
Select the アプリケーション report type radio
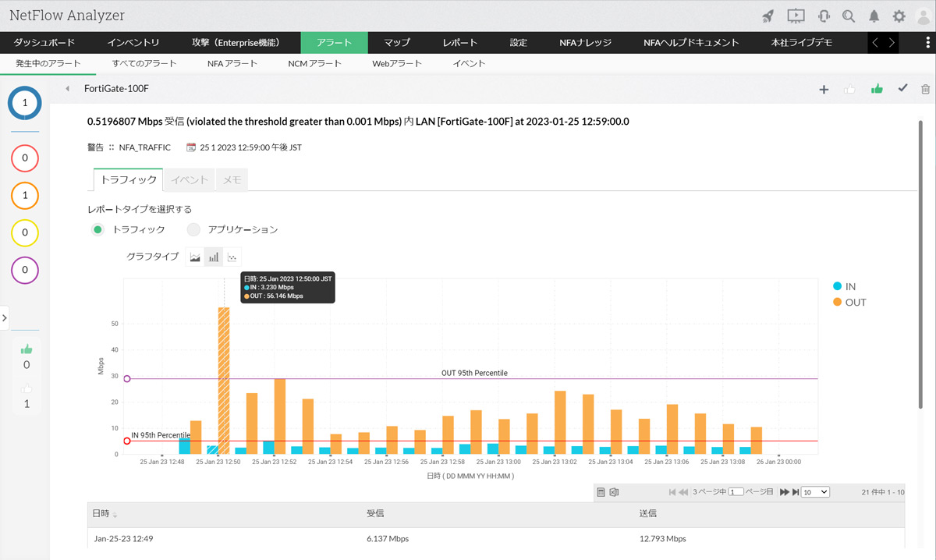(x=193, y=229)
